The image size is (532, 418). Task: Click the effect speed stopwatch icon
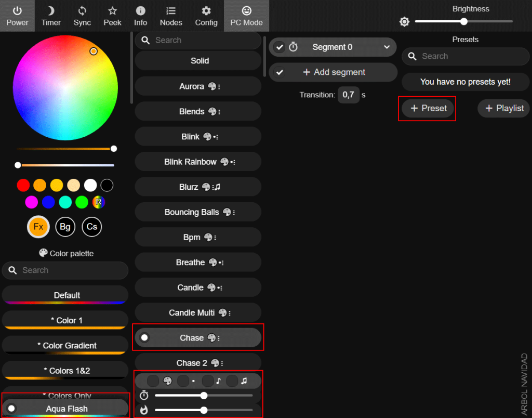[x=144, y=395]
